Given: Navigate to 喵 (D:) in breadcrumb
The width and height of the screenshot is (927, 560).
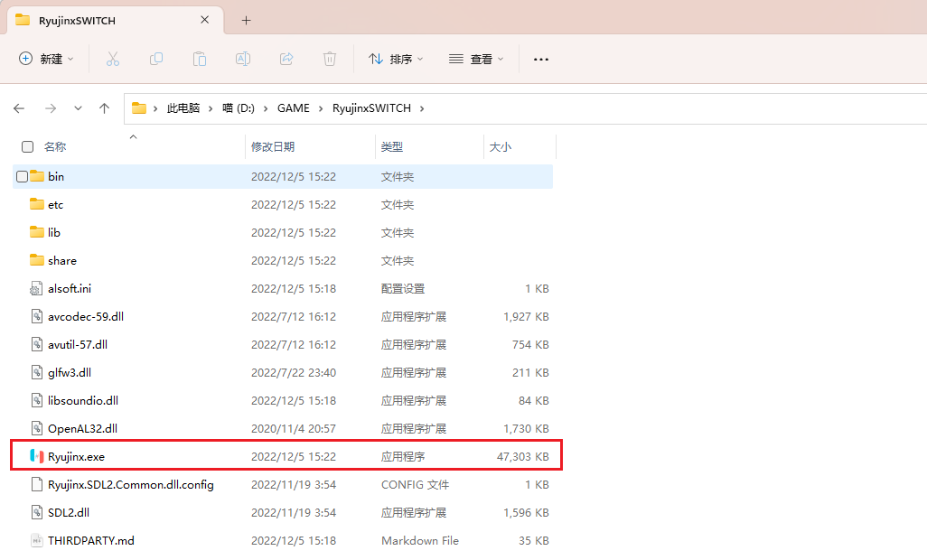Looking at the screenshot, I should pyautogui.click(x=239, y=108).
